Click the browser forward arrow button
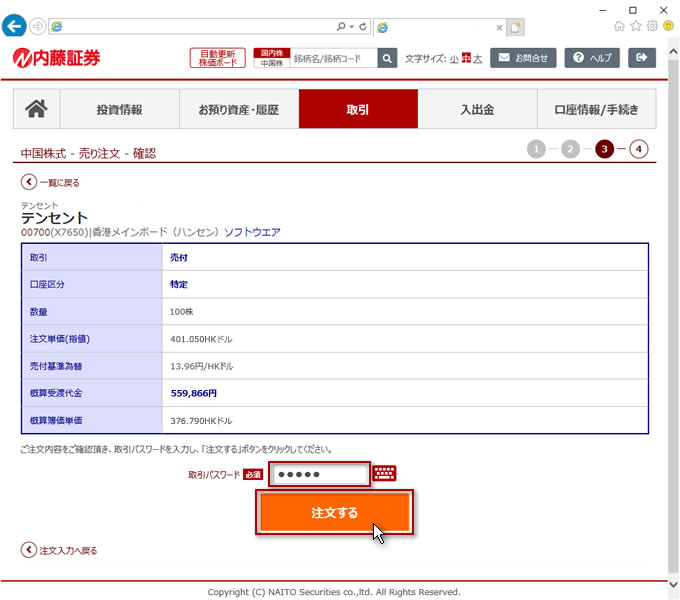The height and width of the screenshot is (600, 680). pos(38,26)
